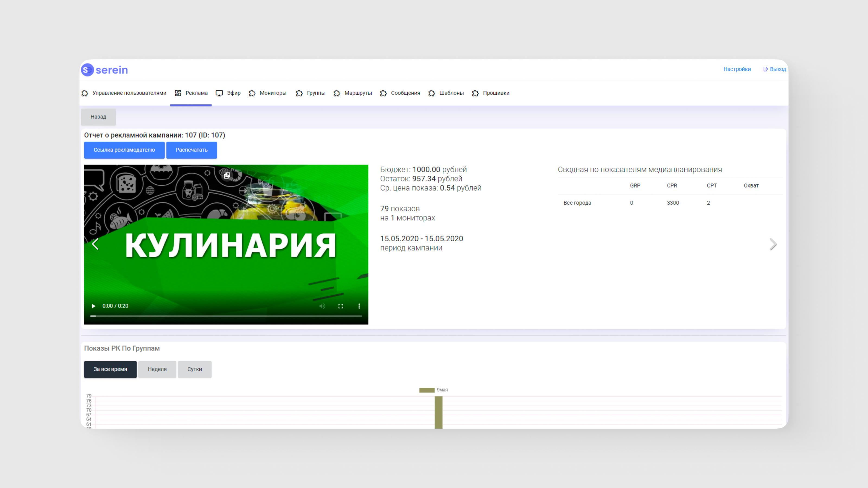This screenshot has width=868, height=488.
Task: Open video three-dots options menu
Action: [359, 306]
